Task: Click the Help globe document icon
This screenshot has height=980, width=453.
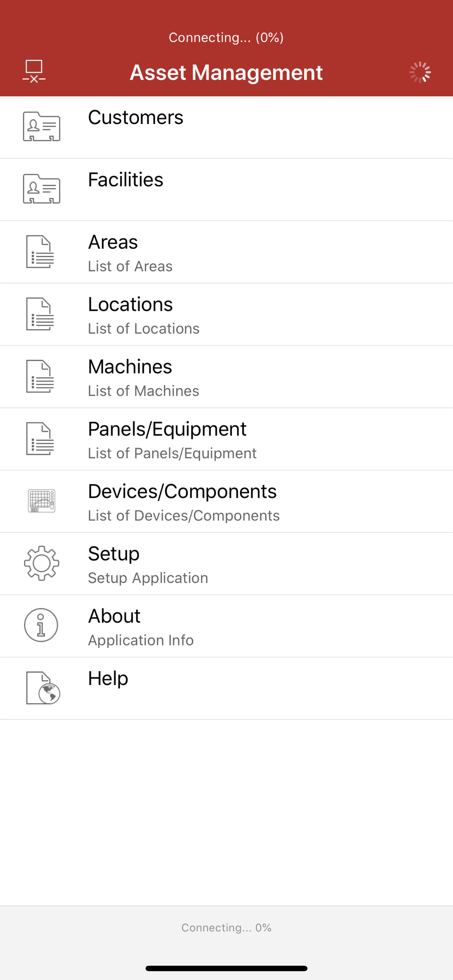Action: 43,688
